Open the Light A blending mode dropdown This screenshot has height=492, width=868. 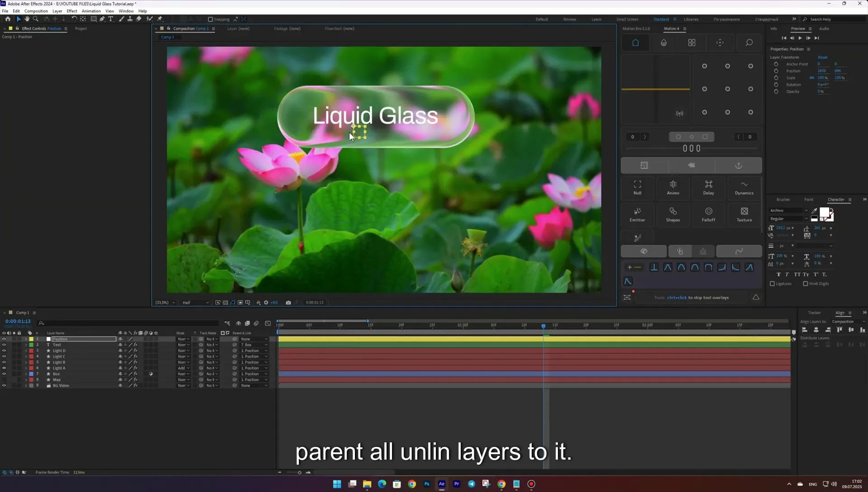tap(184, 368)
